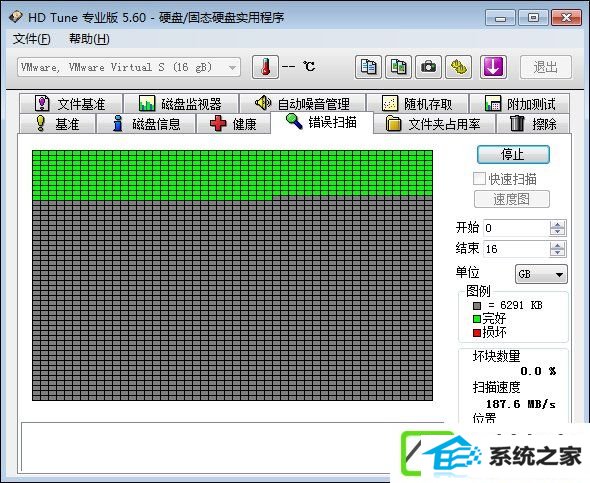
Task: Open the 磁盘监视器 disk monitor tab
Action: coord(181,103)
